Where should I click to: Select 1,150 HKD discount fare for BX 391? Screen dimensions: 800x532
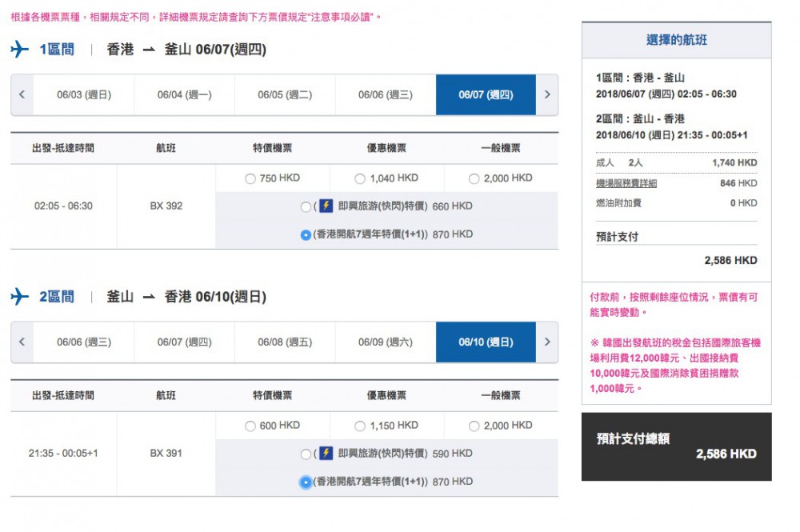(360, 426)
